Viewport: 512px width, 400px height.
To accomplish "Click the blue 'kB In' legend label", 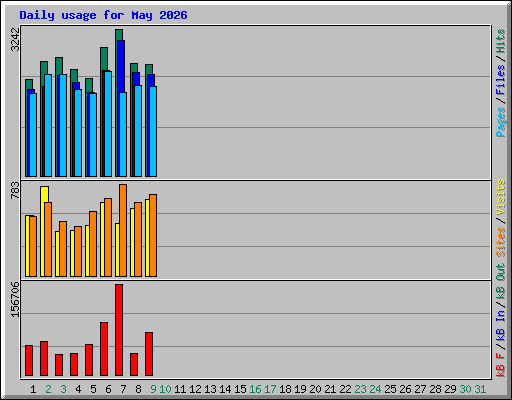I will click(x=500, y=325).
